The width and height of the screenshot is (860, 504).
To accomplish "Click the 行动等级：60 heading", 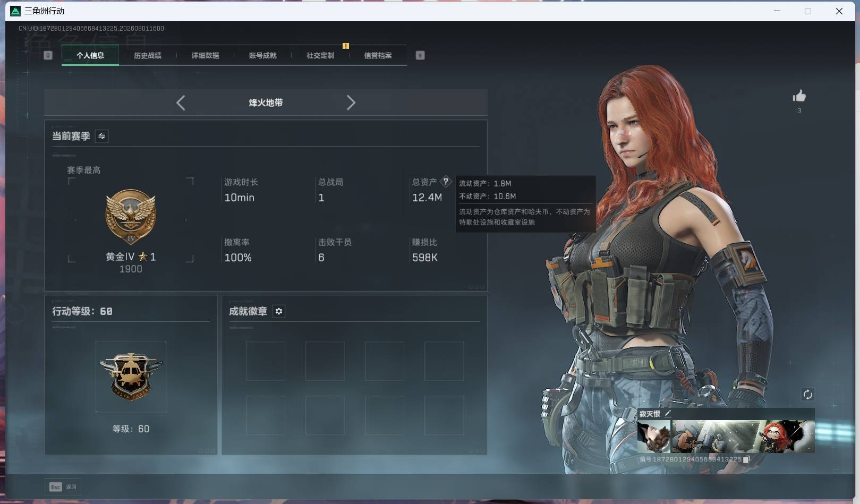I will point(82,311).
